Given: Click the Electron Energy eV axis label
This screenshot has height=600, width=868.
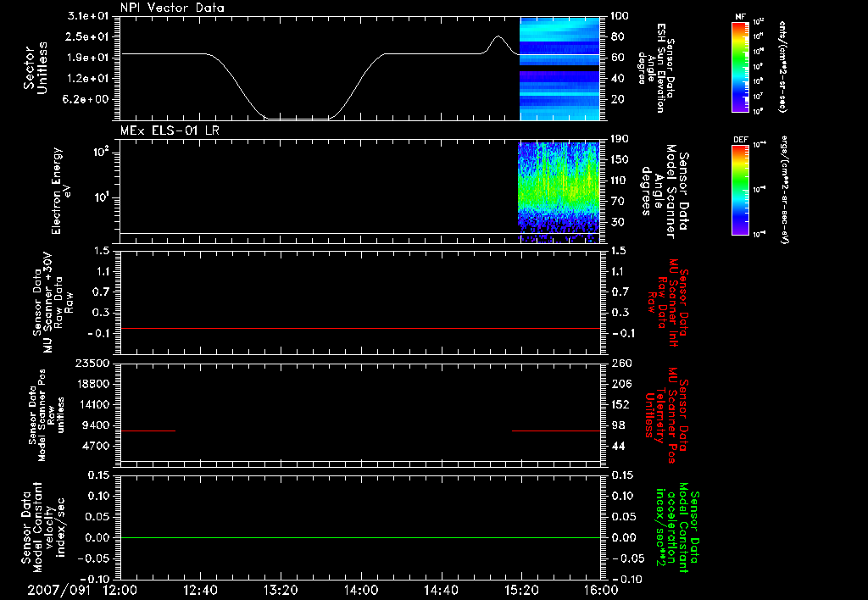Looking at the screenshot, I should pos(61,192).
